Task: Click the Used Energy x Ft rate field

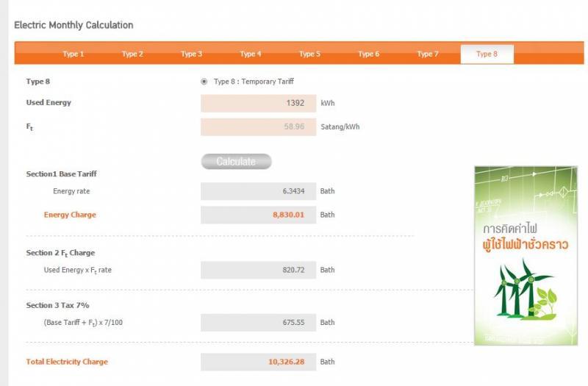Action: coord(258,270)
